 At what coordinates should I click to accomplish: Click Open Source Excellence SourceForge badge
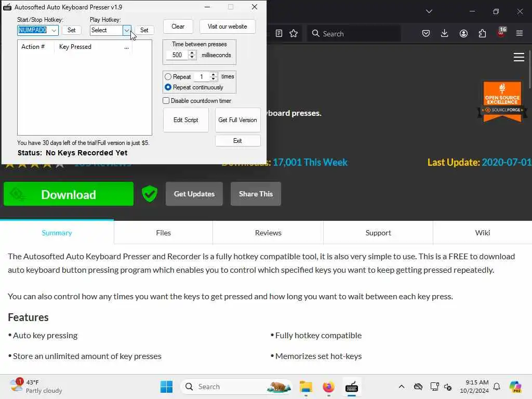[x=502, y=101]
